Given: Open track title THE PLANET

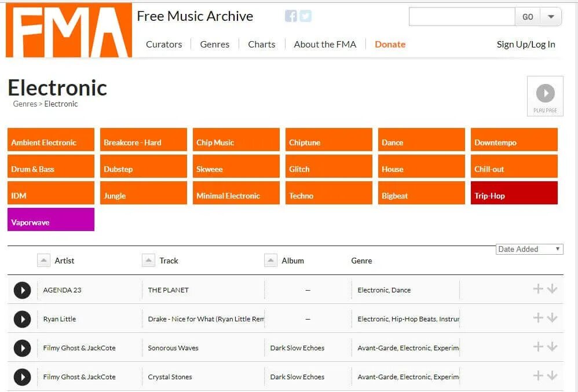Looking at the screenshot, I should click(168, 290).
